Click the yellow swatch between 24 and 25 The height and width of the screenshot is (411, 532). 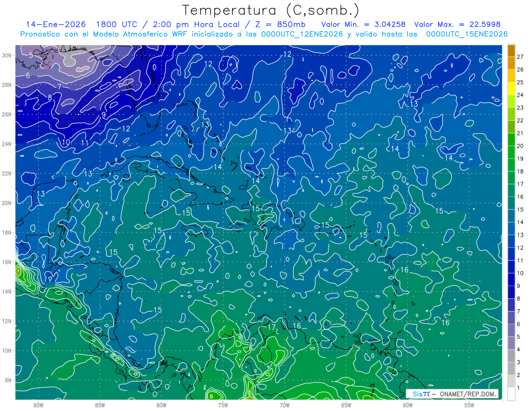[511, 89]
